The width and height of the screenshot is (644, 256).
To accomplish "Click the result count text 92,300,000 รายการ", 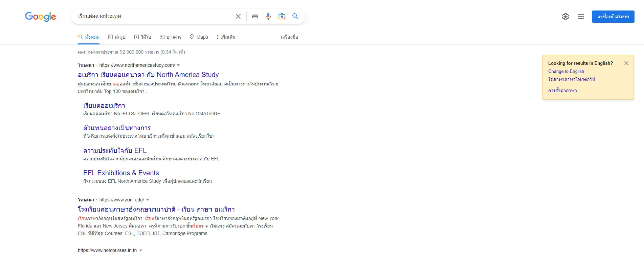I will click(x=139, y=52).
